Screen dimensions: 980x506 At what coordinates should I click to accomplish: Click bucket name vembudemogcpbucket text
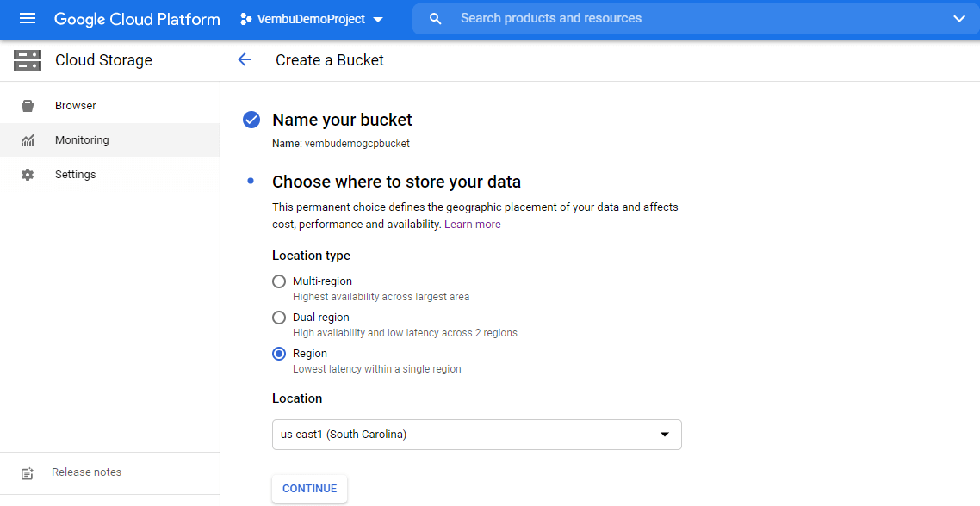[x=357, y=144]
